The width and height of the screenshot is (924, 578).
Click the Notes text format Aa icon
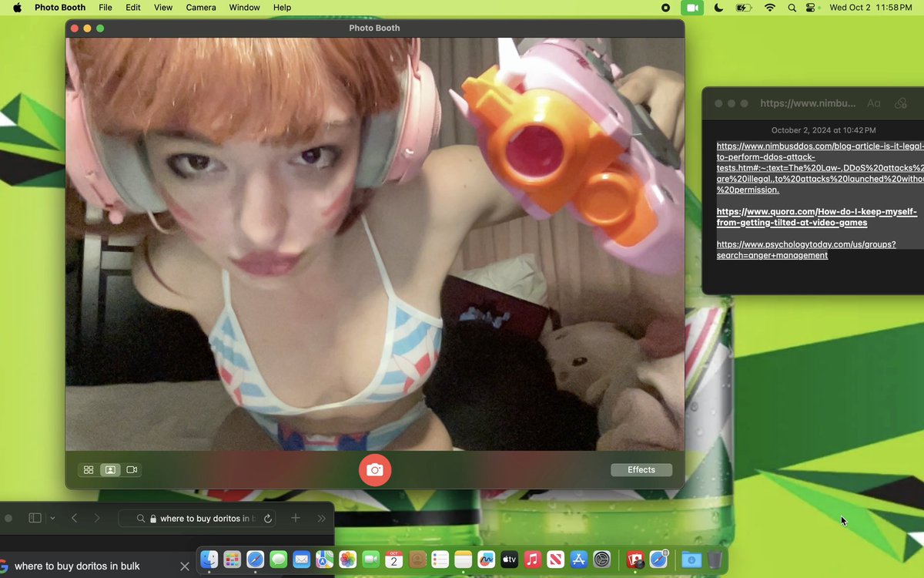[873, 103]
